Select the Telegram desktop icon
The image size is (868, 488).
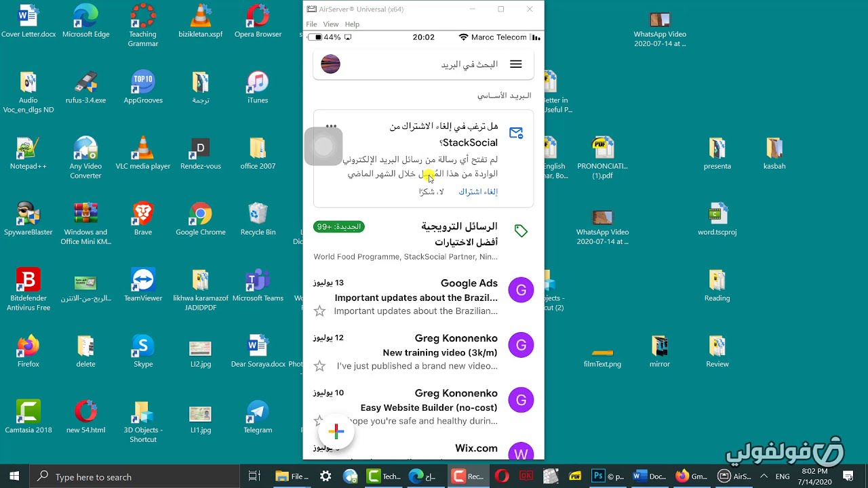[258, 416]
